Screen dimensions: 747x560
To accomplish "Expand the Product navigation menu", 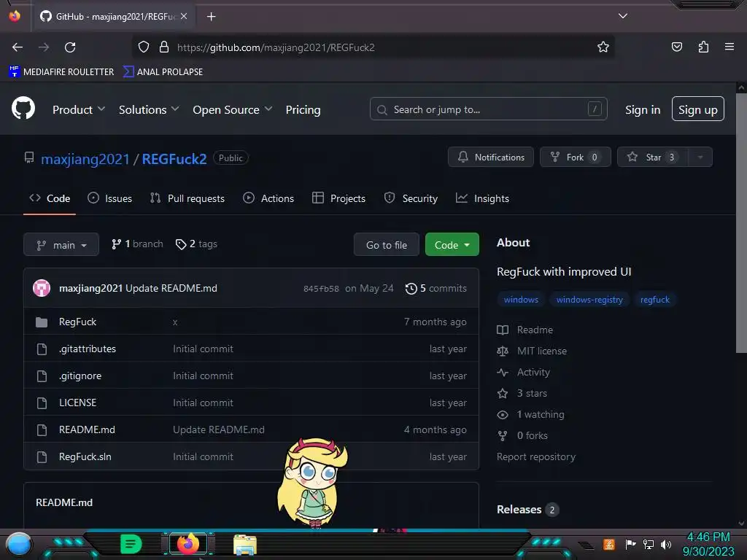I will (x=79, y=109).
